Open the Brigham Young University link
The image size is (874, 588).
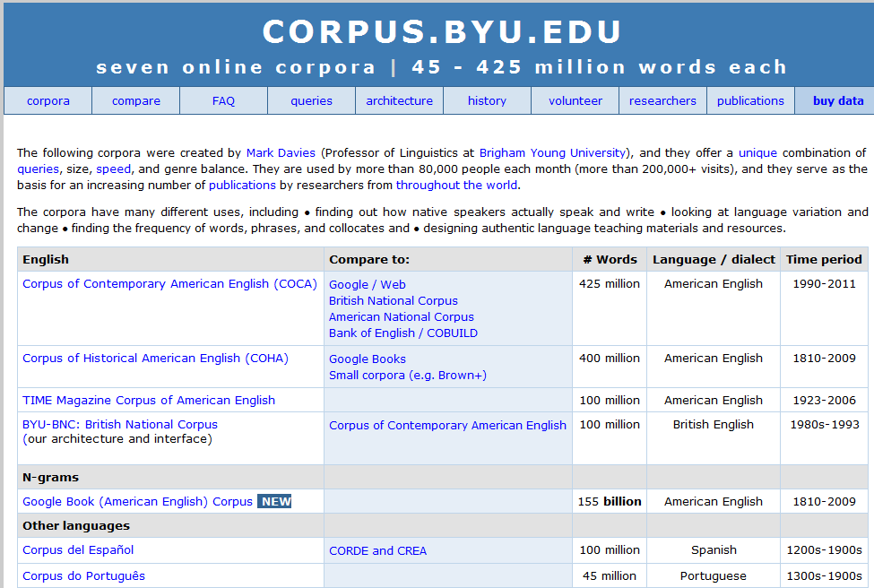(x=552, y=152)
